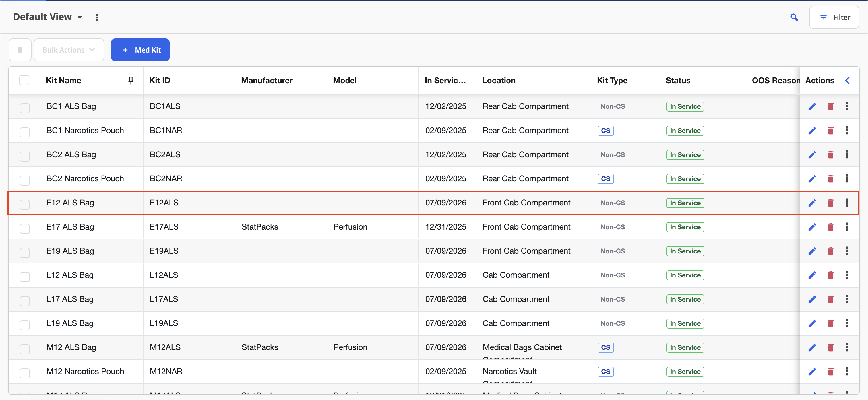Screen dimensions: 868x400
Task: Delete the M12 Narcotics Pouch kit
Action: pos(830,372)
